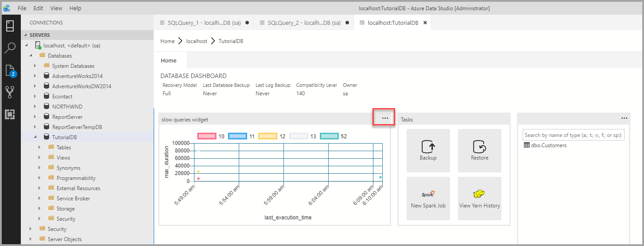Open the File menu

point(22,8)
